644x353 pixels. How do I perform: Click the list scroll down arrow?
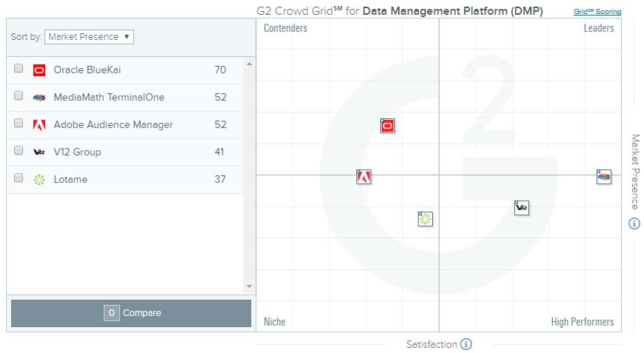(249, 286)
